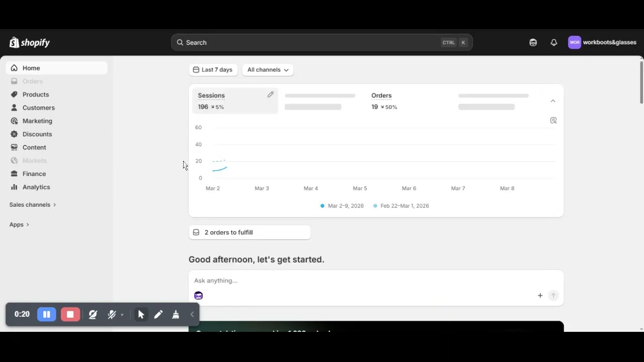Viewport: 644px width, 362px height.
Task: Click the view report icon above chart
Action: click(553, 121)
